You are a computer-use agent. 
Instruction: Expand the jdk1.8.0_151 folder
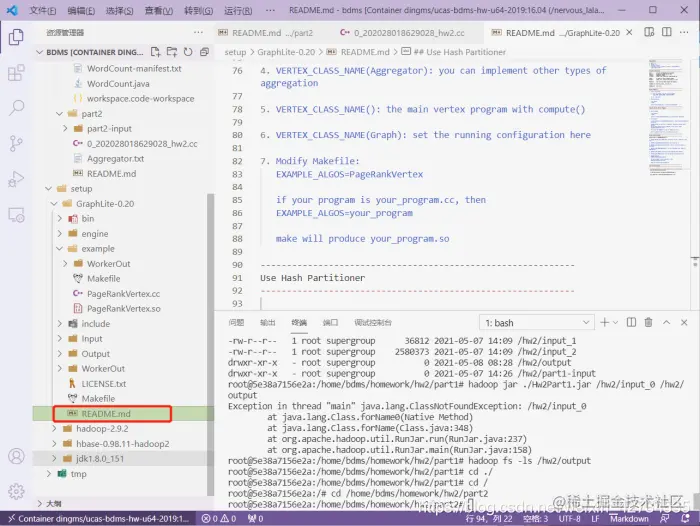click(54, 459)
